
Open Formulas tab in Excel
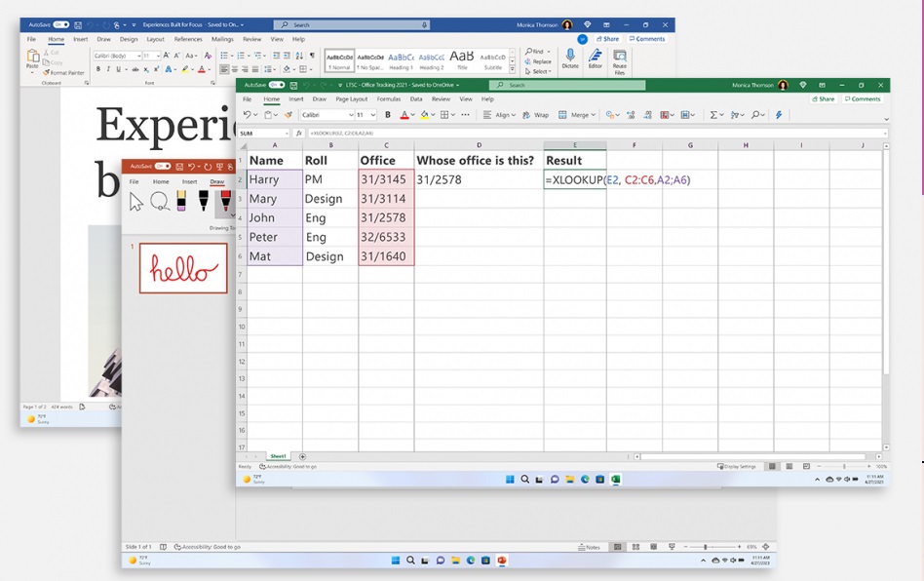click(x=388, y=99)
